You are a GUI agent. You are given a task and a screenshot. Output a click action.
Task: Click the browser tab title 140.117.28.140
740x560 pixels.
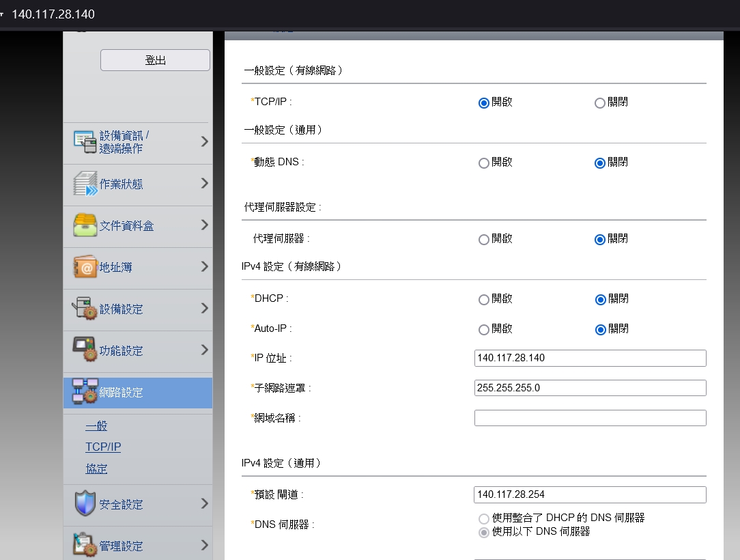[53, 14]
